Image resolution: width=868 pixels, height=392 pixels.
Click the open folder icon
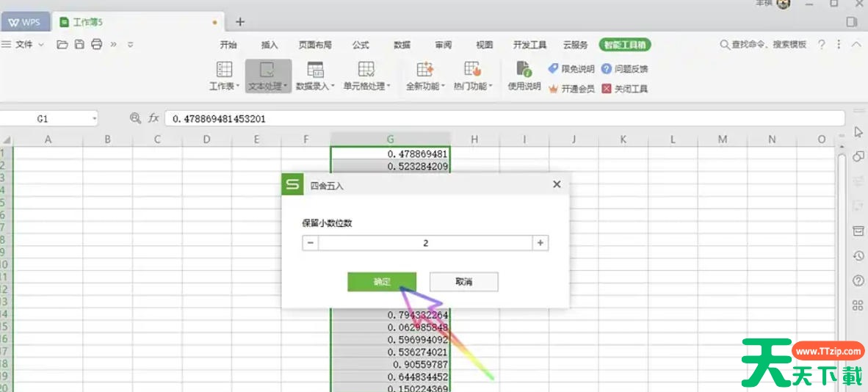click(x=62, y=44)
